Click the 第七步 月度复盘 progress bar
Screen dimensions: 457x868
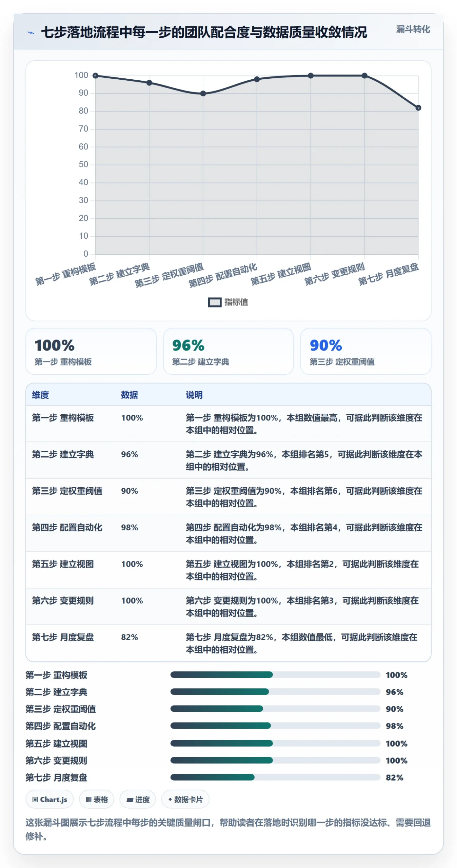pyautogui.click(x=275, y=777)
